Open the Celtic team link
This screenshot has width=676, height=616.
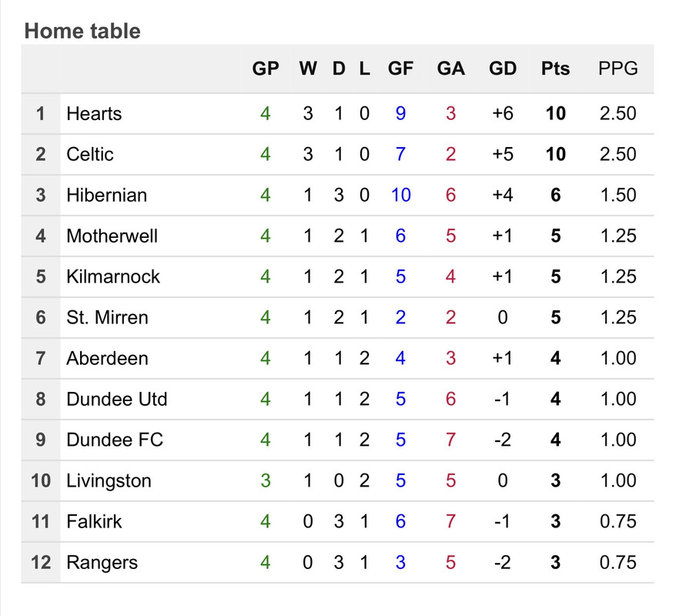pos(89,154)
